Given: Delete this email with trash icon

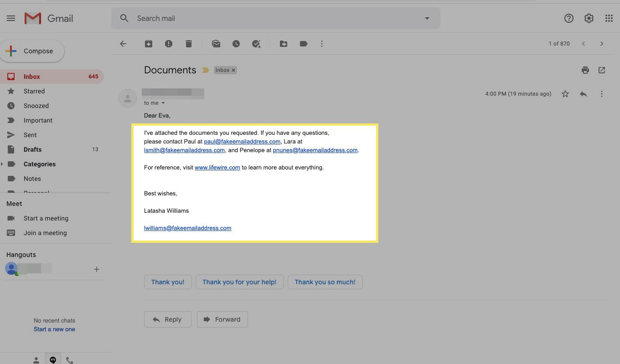Looking at the screenshot, I should click(189, 44).
